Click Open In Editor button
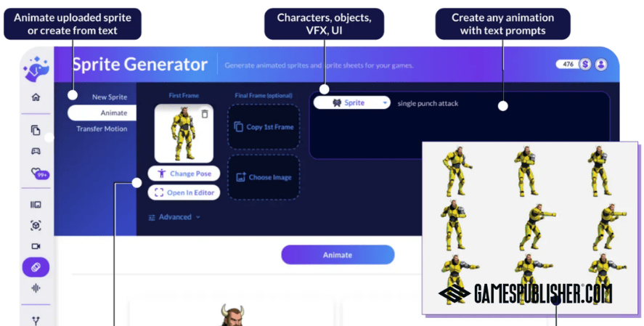 click(184, 192)
